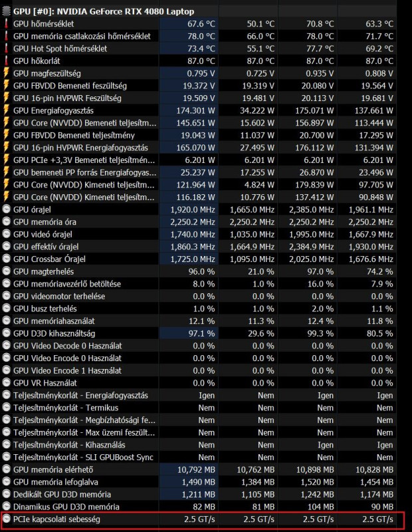Viewport: 412px width, 532px height.
Task: Select Teljesítménykorlát - Max üzemi feszült... label
Action: coord(84,433)
